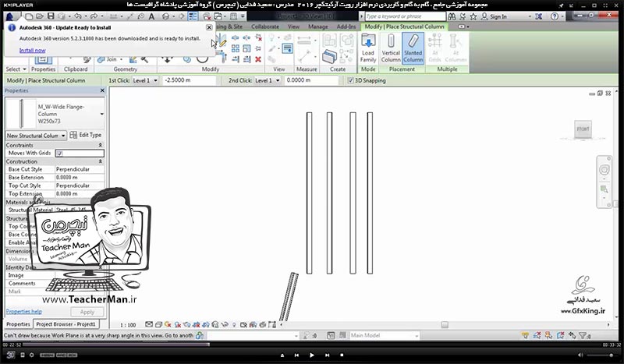The image size is (624, 364).
Task: Click the horizontal view scrollbar thumb
Action: (445, 324)
